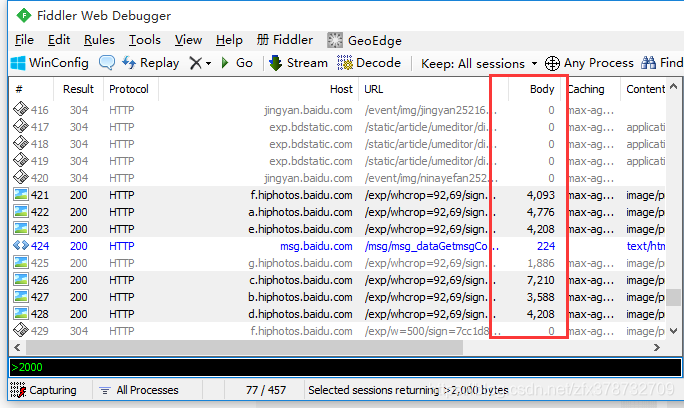Click the 77 / 457 session count
This screenshot has height=408, width=684.
pyautogui.click(x=266, y=390)
